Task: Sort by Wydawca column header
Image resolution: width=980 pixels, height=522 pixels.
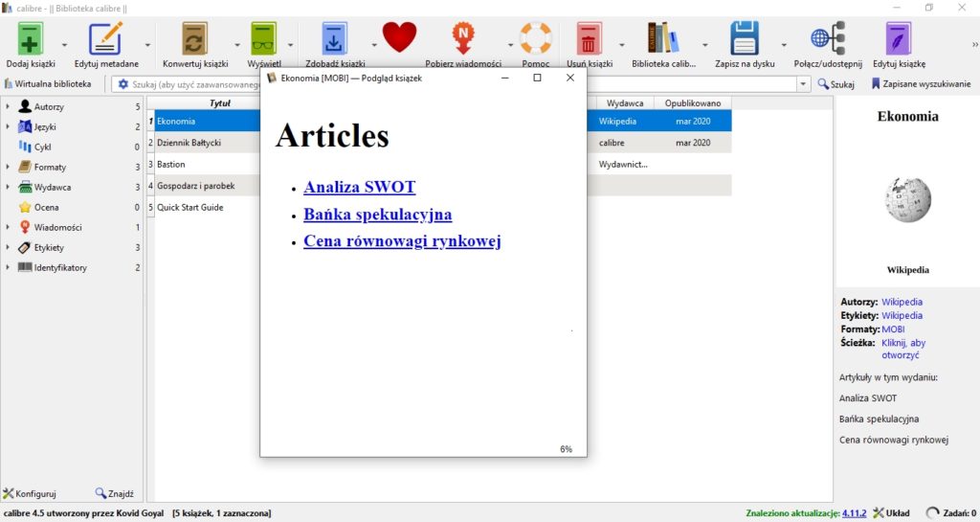Action: pos(624,103)
